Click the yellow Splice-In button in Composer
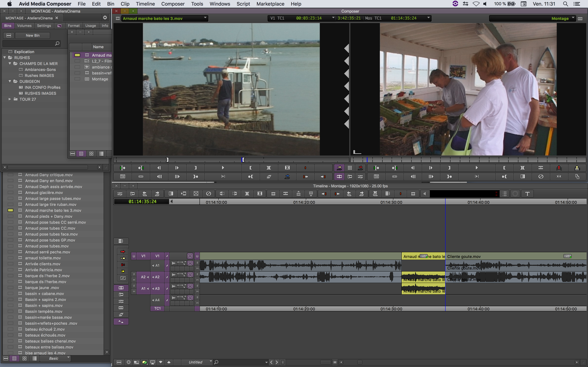The height and width of the screenshot is (367, 588). 339,168
